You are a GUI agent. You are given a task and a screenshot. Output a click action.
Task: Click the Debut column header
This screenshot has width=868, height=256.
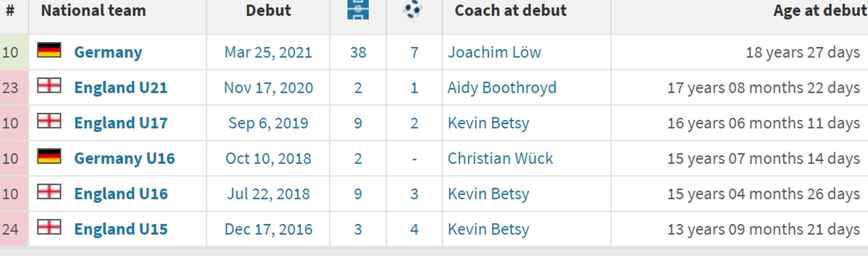tap(268, 11)
